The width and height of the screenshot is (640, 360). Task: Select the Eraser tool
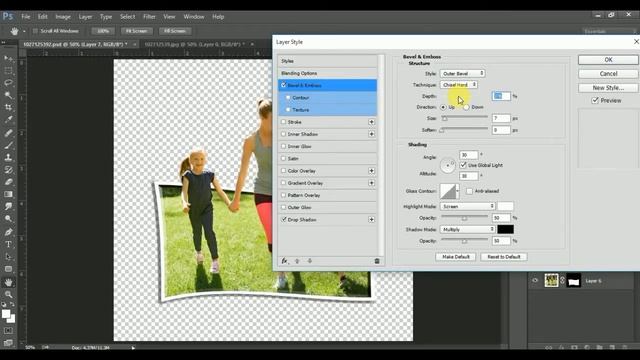tap(8, 182)
